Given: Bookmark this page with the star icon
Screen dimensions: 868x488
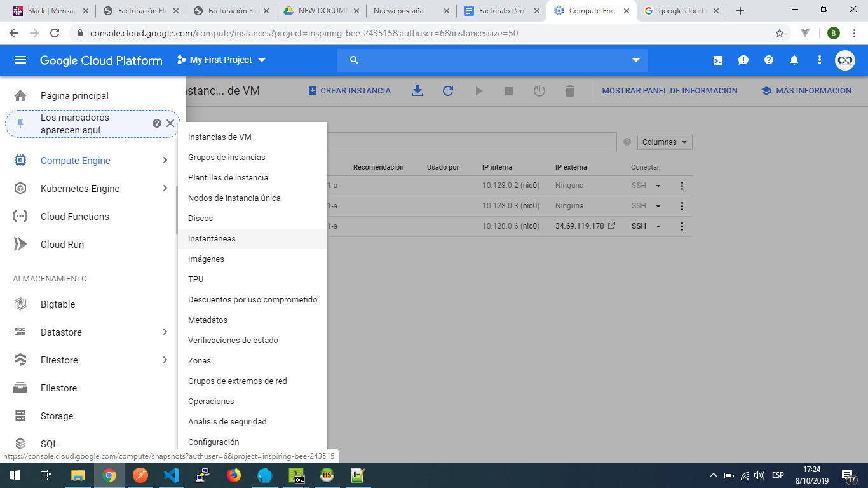Looking at the screenshot, I should pyautogui.click(x=779, y=33).
